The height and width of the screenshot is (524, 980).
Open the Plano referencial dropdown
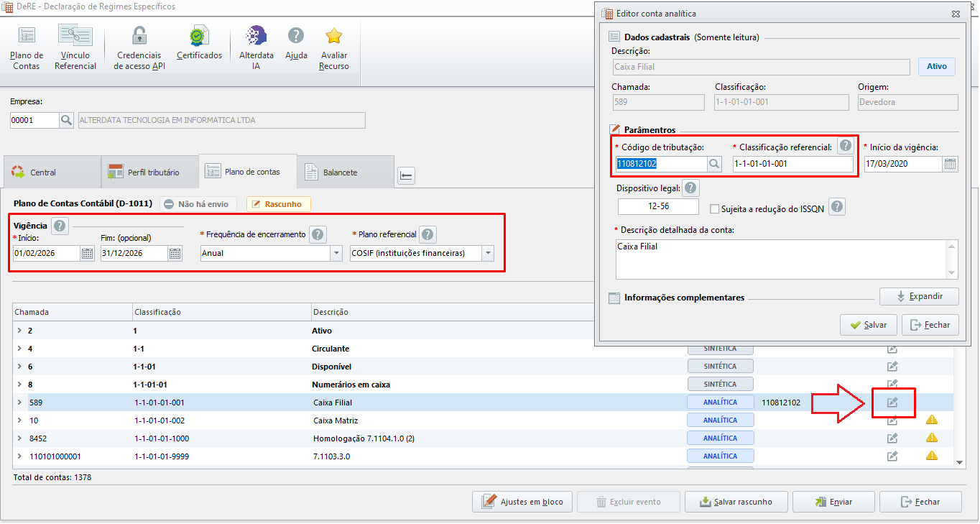(488, 253)
